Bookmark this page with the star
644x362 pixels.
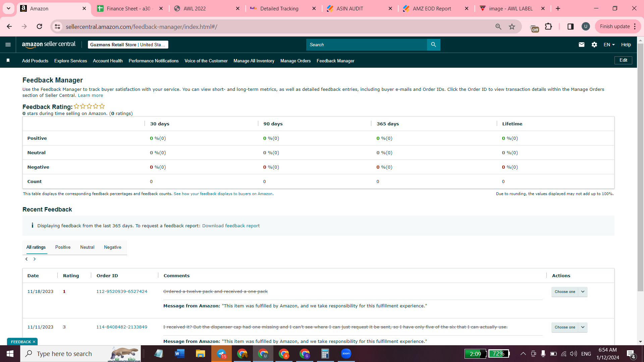(512, 26)
